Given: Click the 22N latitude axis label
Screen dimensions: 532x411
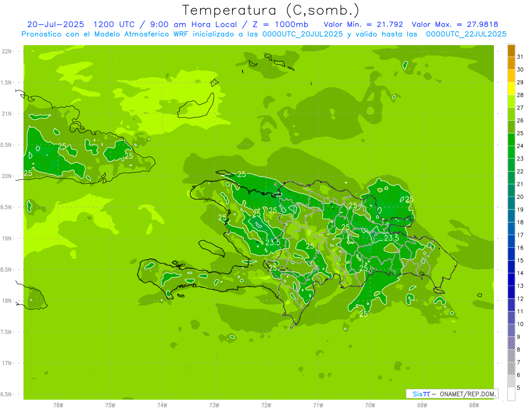Looking at the screenshot, I should click(x=7, y=51).
